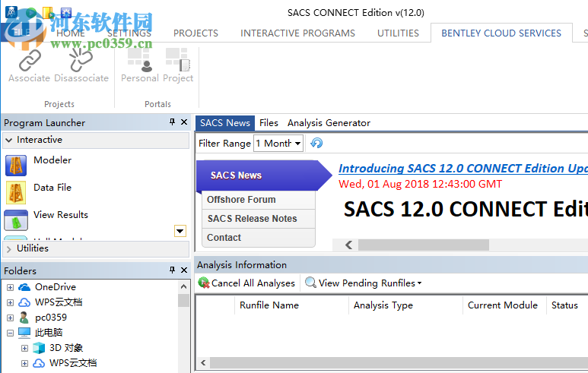Screen dimensions: 588x373
Task: Select the 3D 对象 folder icon
Action: tap(39, 348)
